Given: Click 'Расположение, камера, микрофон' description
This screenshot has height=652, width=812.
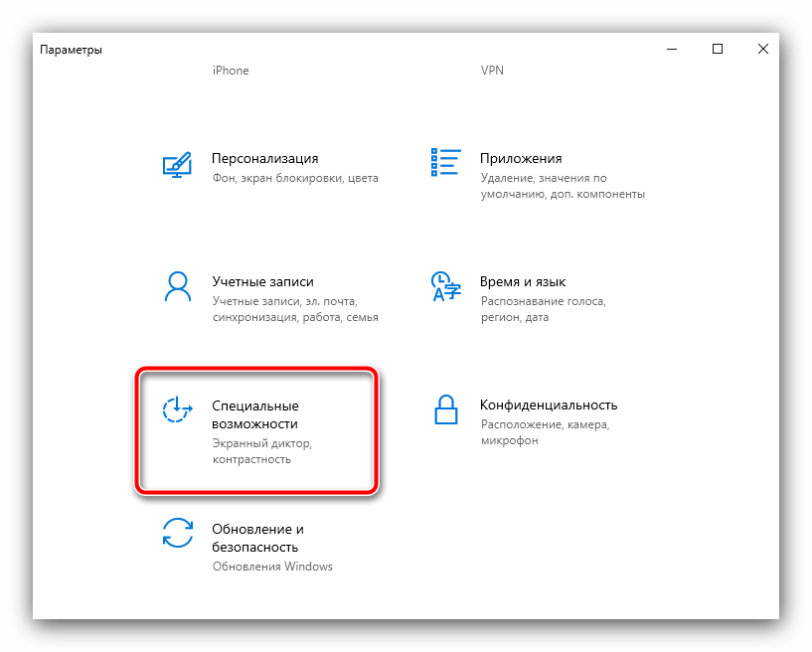Looking at the screenshot, I should (x=546, y=432).
